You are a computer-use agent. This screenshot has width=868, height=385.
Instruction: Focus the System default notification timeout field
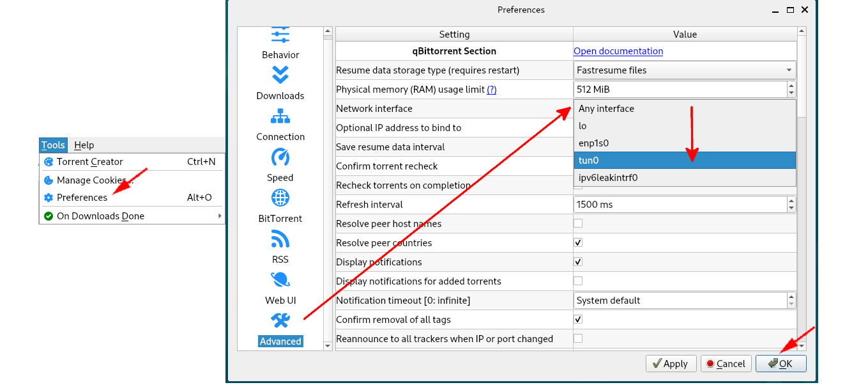tap(681, 301)
